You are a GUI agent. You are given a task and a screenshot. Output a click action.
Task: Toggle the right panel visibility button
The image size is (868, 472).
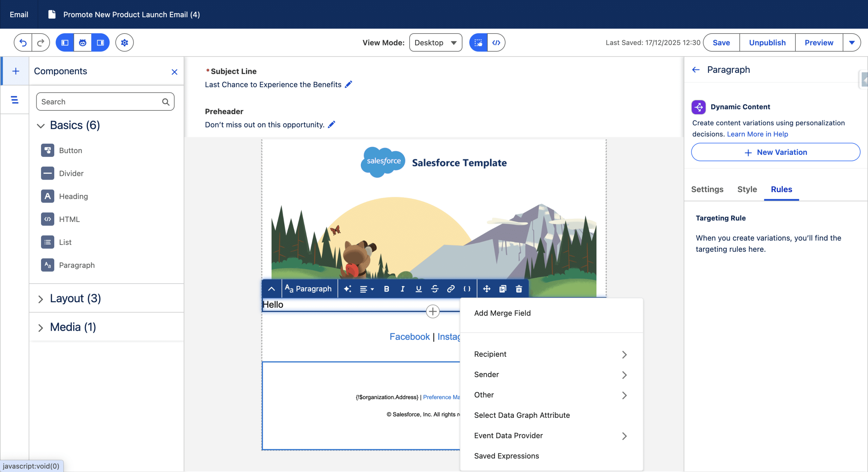click(100, 43)
